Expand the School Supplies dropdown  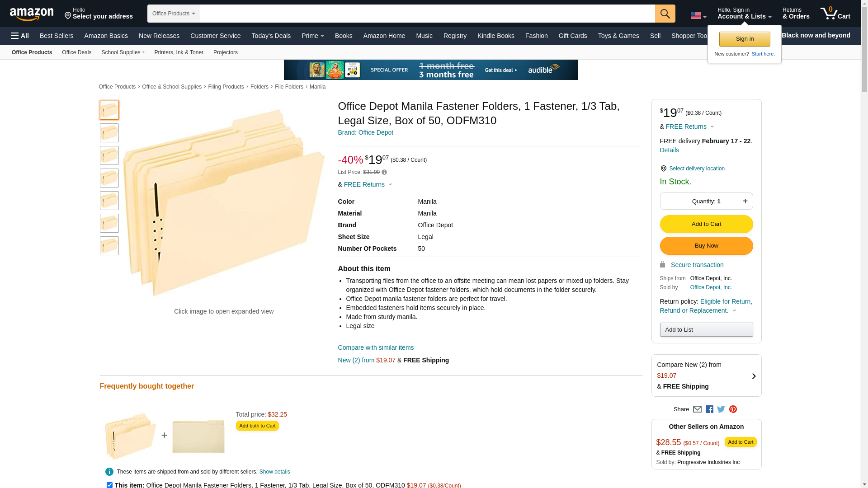coord(123,52)
